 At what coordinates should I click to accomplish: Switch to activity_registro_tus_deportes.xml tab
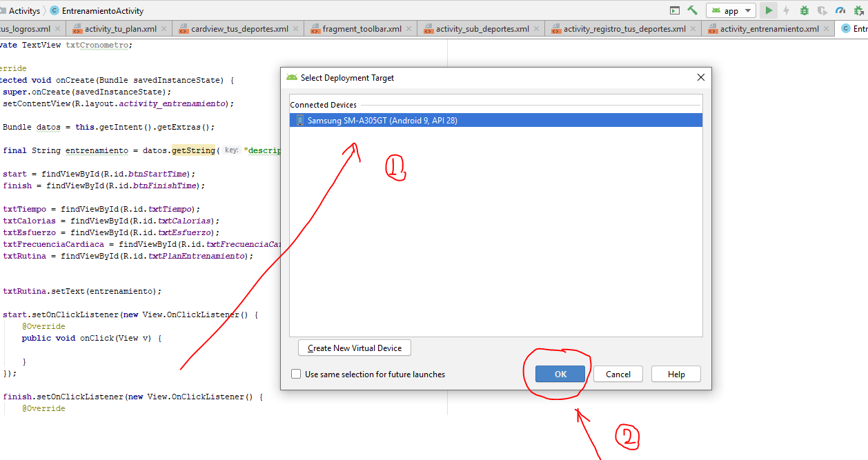pos(624,29)
